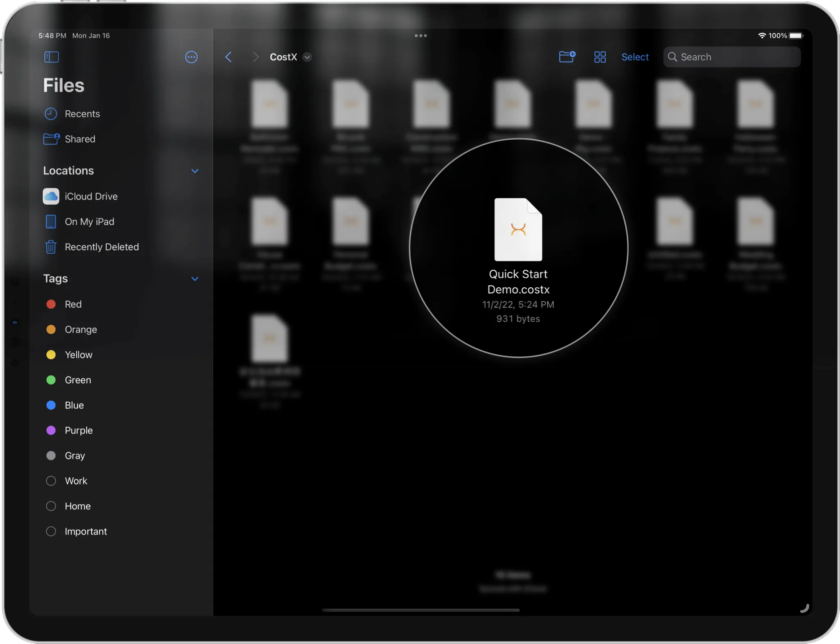Select the Important tag circle
Viewport: 840px width, 644px height.
tap(51, 531)
